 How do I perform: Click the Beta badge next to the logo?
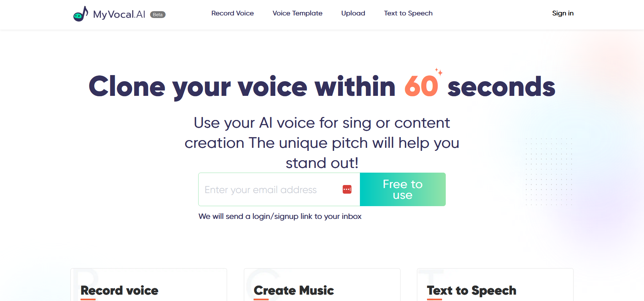[x=157, y=14]
